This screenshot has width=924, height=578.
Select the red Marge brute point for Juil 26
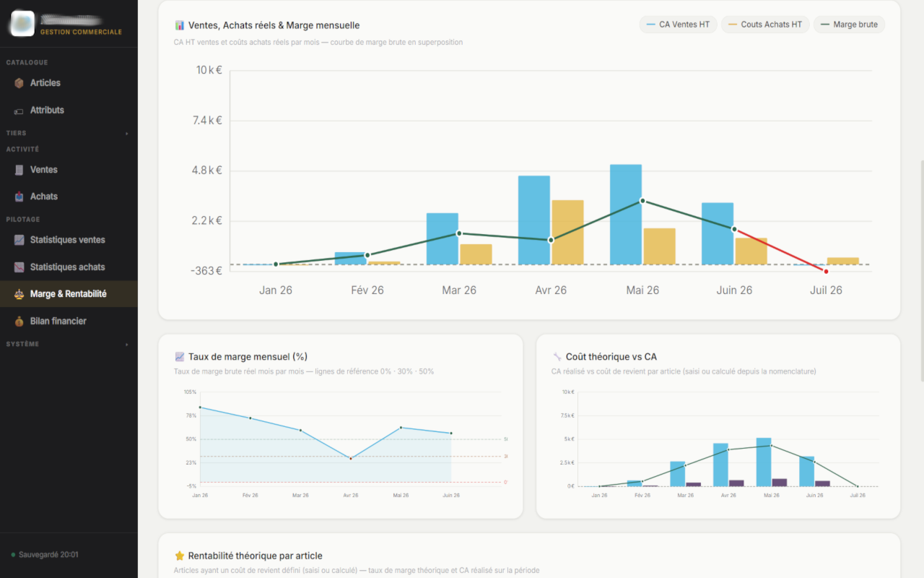[826, 271]
